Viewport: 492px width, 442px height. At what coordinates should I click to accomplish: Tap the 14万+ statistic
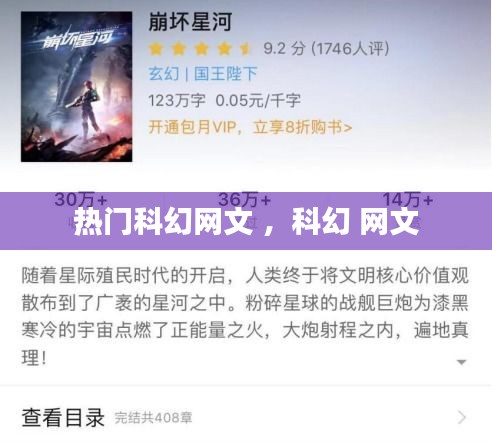coord(407,200)
